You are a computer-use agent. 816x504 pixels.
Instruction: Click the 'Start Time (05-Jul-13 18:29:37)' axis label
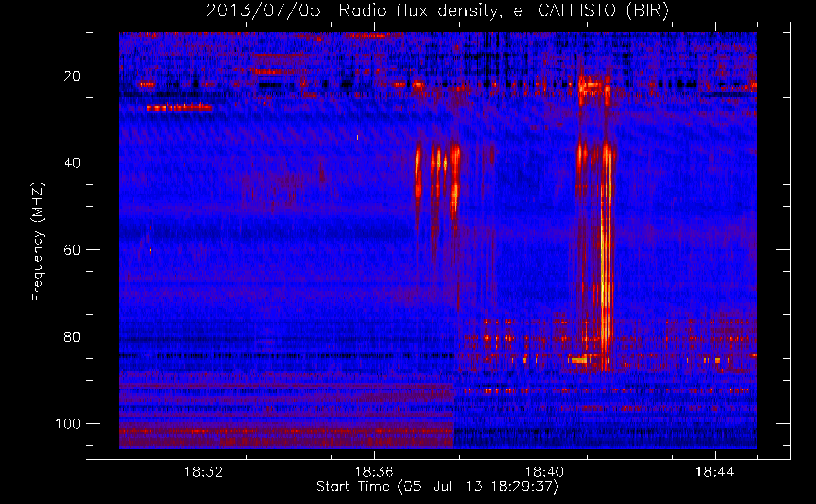pos(437,487)
